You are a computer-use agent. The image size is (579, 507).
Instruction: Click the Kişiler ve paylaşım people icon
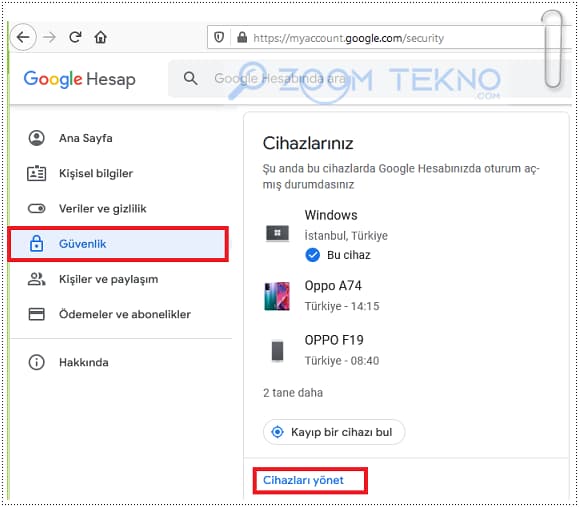tap(37, 279)
